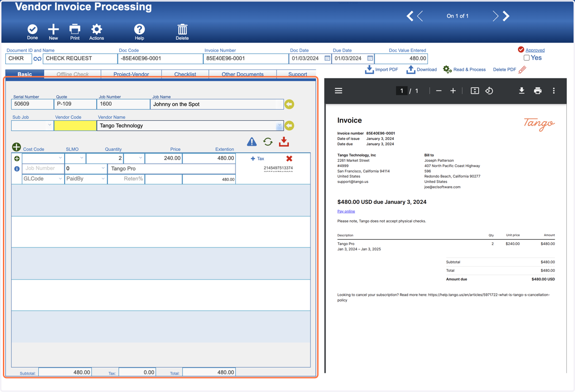Click the infinity link icon beside CHKR
This screenshot has width=575, height=392.
click(37, 59)
